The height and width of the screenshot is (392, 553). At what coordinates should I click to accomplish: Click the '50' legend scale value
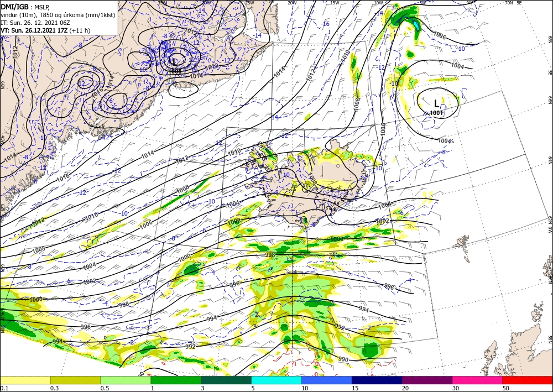click(x=505, y=388)
